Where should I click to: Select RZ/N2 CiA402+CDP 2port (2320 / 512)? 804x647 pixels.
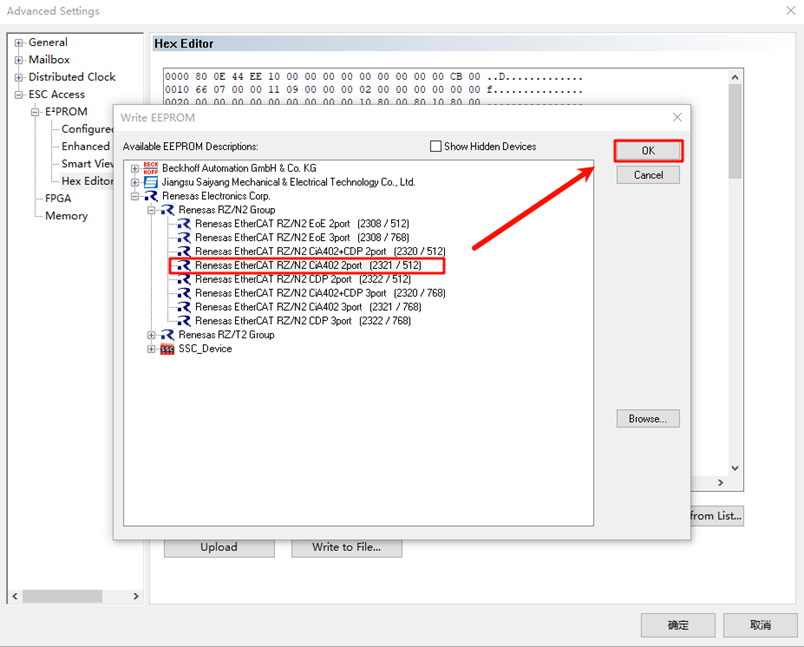(320, 251)
